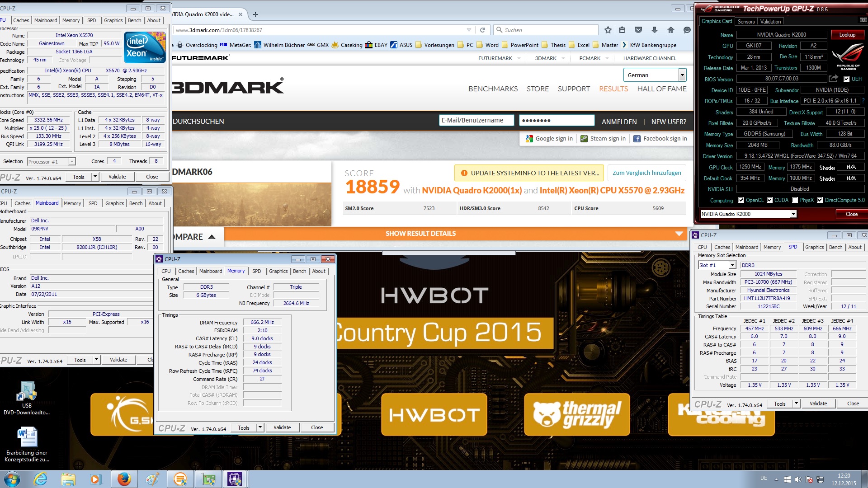Image resolution: width=868 pixels, height=488 pixels.
Task: Click the Google sign in button
Action: (549, 139)
